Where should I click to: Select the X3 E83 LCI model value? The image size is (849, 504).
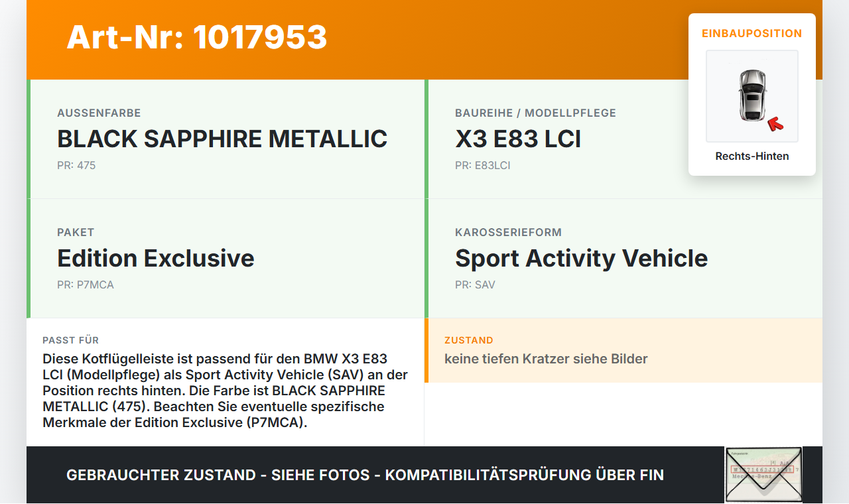click(x=518, y=139)
